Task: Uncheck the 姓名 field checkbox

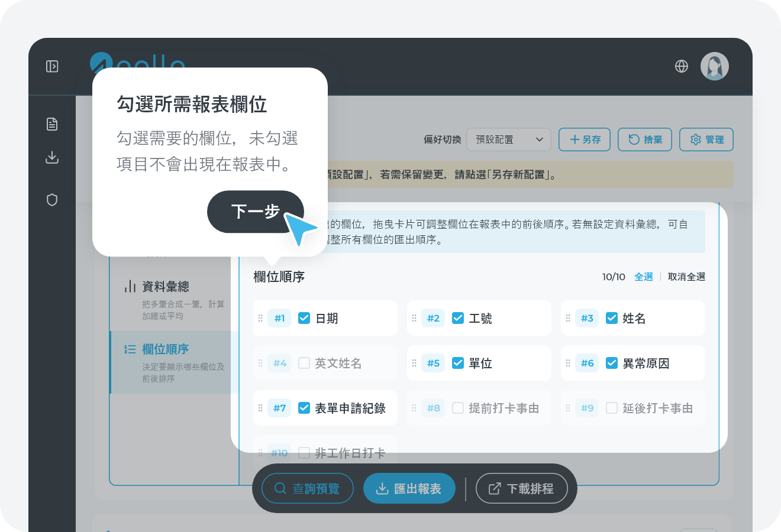Action: click(x=612, y=318)
